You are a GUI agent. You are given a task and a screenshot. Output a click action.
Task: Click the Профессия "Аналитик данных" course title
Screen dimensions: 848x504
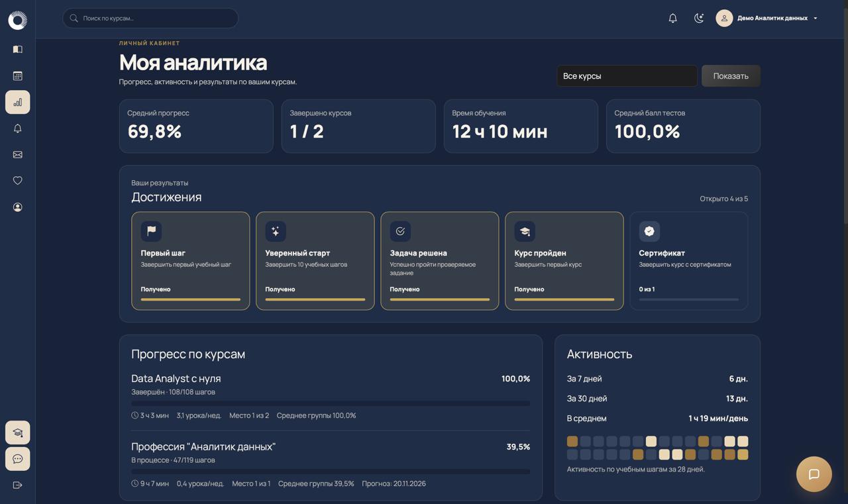pos(203,447)
